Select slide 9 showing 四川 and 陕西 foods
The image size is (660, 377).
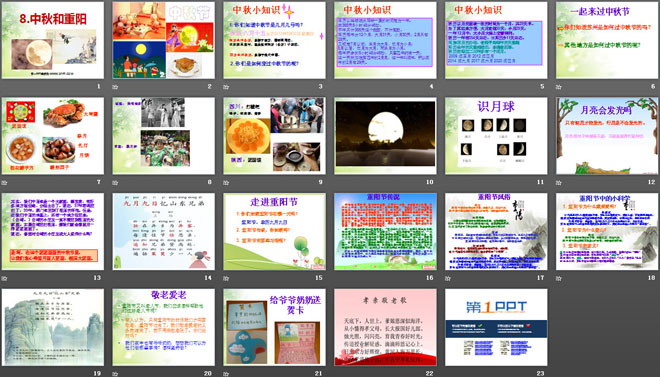tap(274, 136)
